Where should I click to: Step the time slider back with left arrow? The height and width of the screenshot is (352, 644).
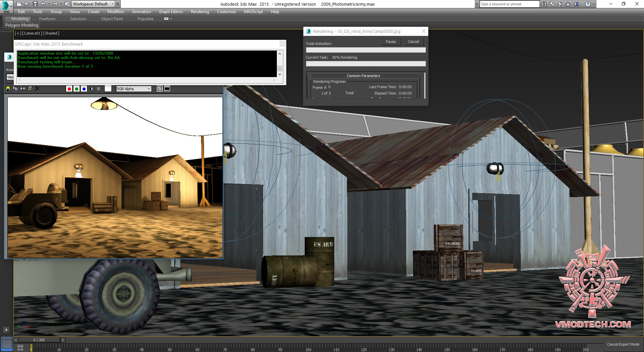pyautogui.click(x=16, y=340)
